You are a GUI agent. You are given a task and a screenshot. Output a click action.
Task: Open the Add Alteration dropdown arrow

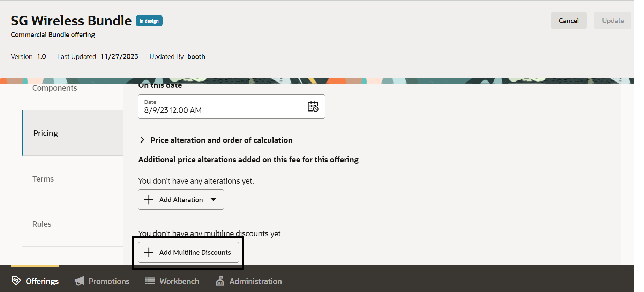(x=213, y=200)
